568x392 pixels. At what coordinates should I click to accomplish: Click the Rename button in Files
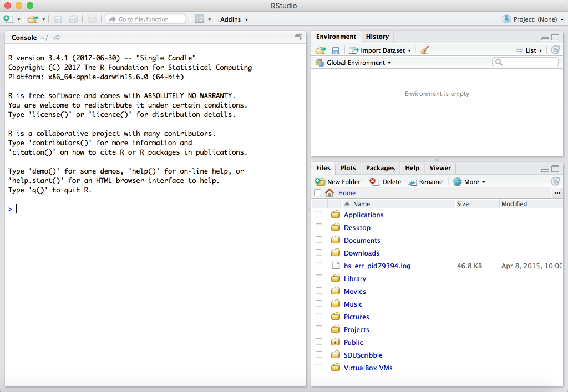(425, 182)
